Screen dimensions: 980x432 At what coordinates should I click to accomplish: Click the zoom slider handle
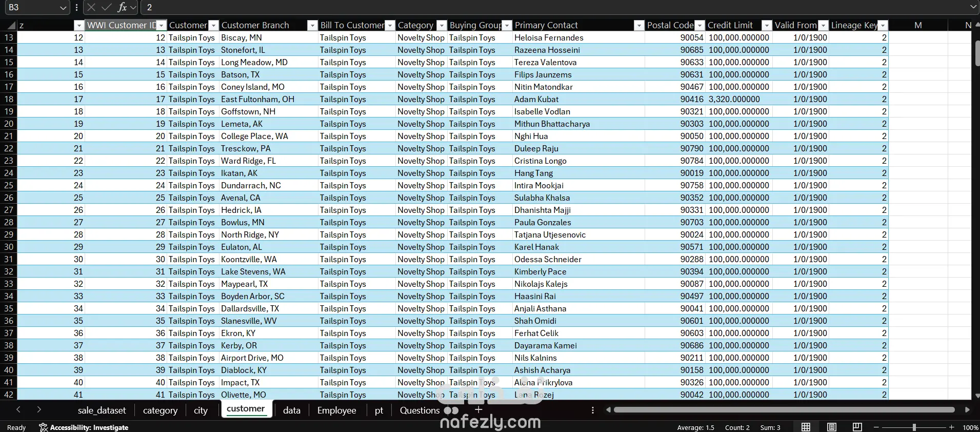pyautogui.click(x=914, y=427)
